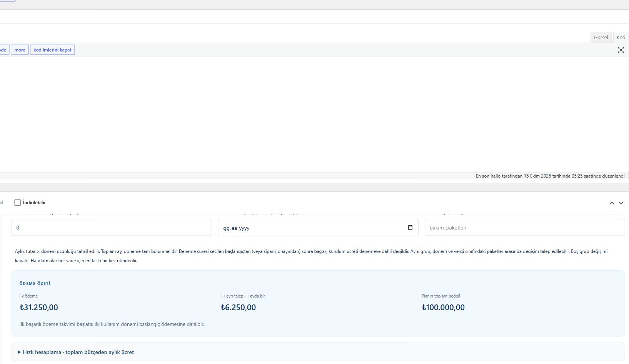
Task: Insert a more tag via the more button
Action: (x=20, y=50)
